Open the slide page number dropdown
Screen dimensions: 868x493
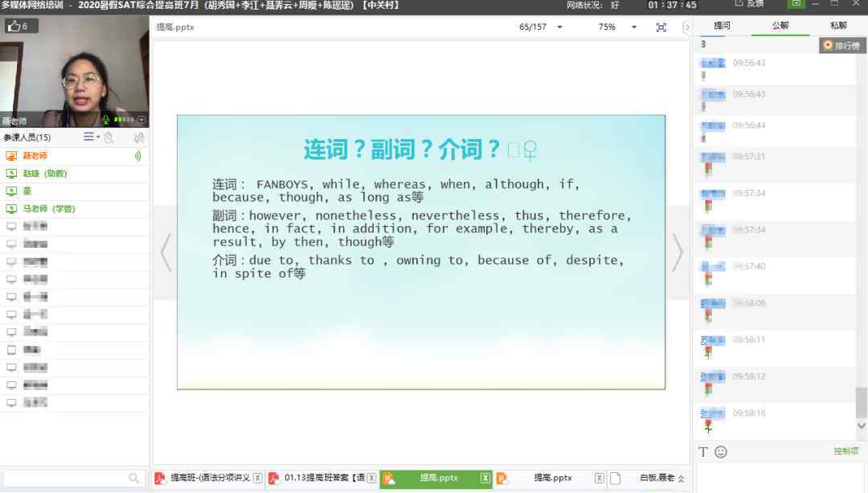click(x=559, y=27)
